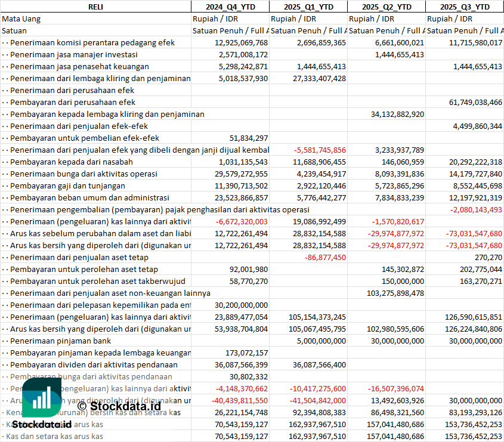Click value 270,270

pyautogui.click(x=488, y=257)
